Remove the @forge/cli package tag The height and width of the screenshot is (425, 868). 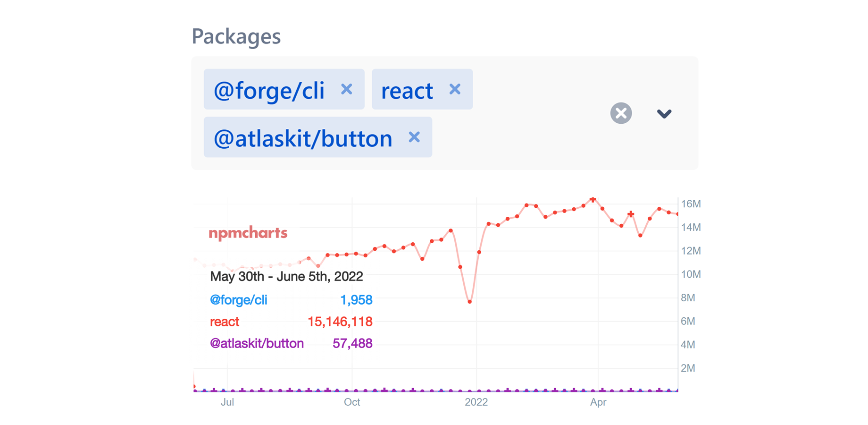[x=347, y=89]
